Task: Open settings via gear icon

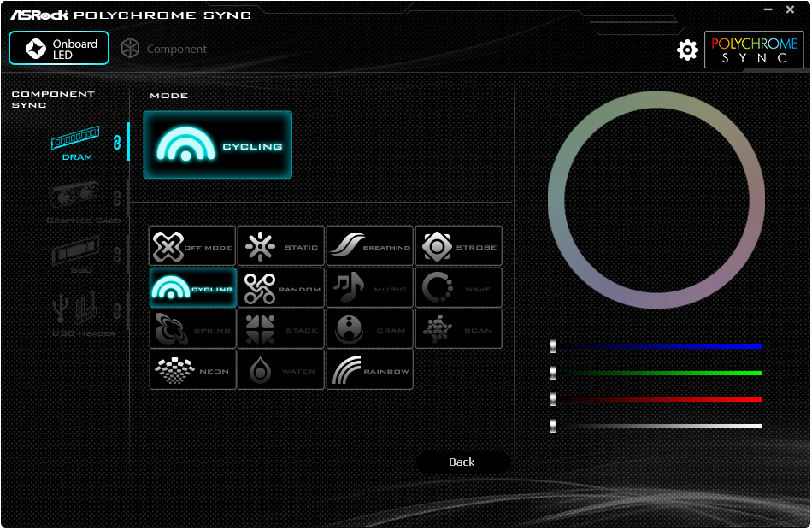Action: pyautogui.click(x=687, y=50)
